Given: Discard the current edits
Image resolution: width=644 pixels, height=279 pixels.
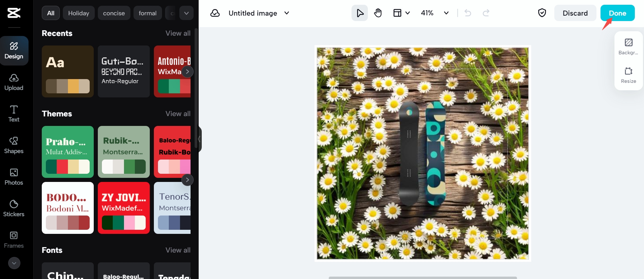Looking at the screenshot, I should coord(575,13).
